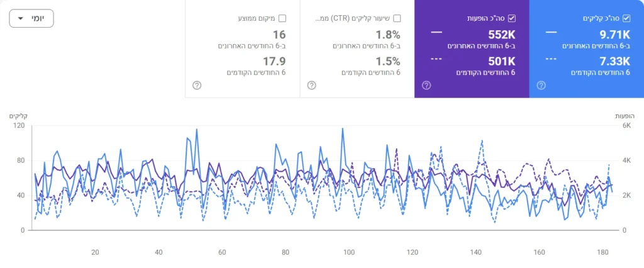Click the 4K right axis tick

[x=626, y=160]
